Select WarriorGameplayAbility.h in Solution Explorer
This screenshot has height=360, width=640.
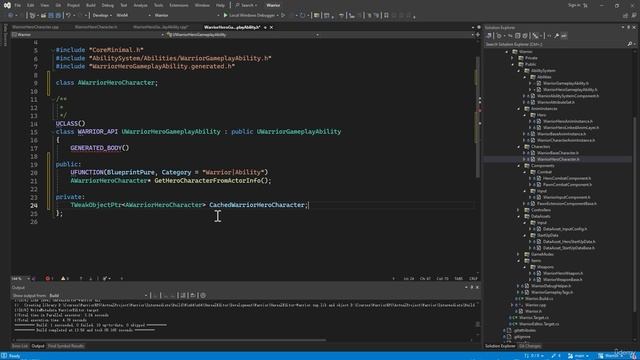(566, 83)
